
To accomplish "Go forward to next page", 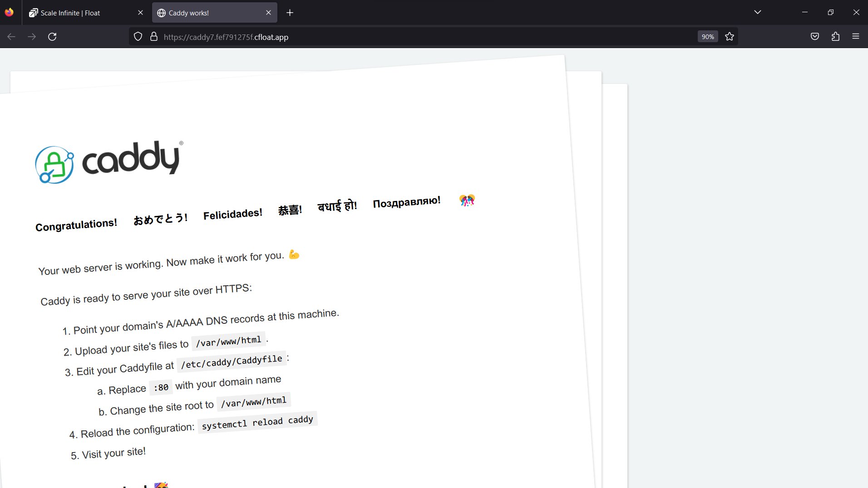I will [32, 37].
